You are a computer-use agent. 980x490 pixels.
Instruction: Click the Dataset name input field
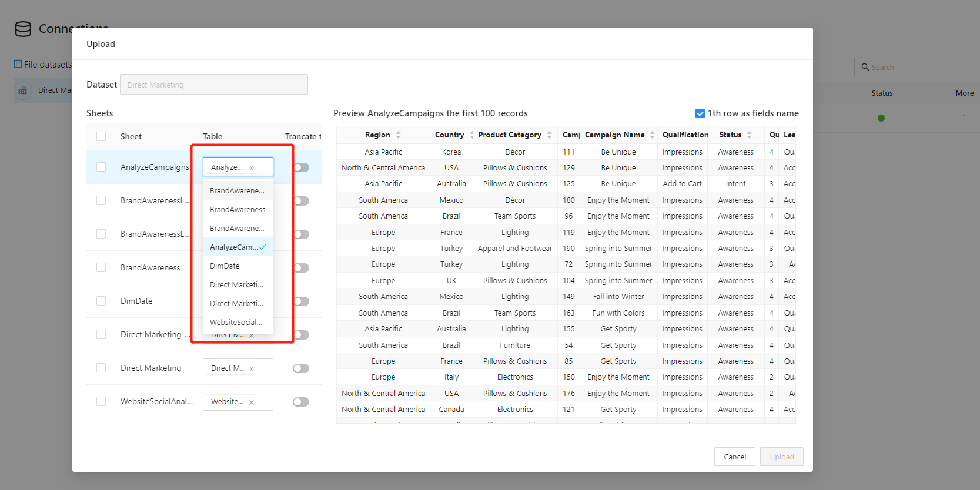coord(214,85)
